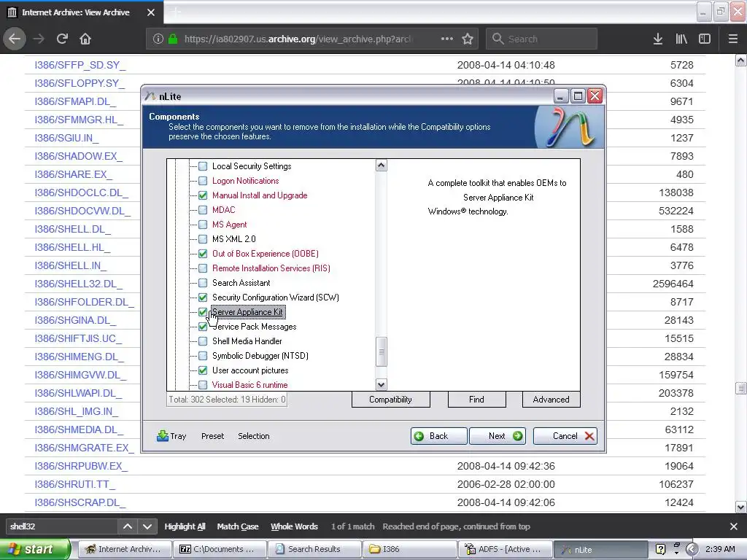The width and height of the screenshot is (747, 560).
Task: Uncheck Out of Box Experience (OOBE)
Action: 203,254
